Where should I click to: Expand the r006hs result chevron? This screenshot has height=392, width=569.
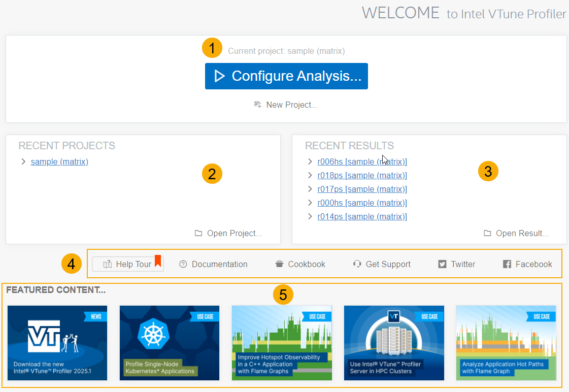tap(310, 161)
